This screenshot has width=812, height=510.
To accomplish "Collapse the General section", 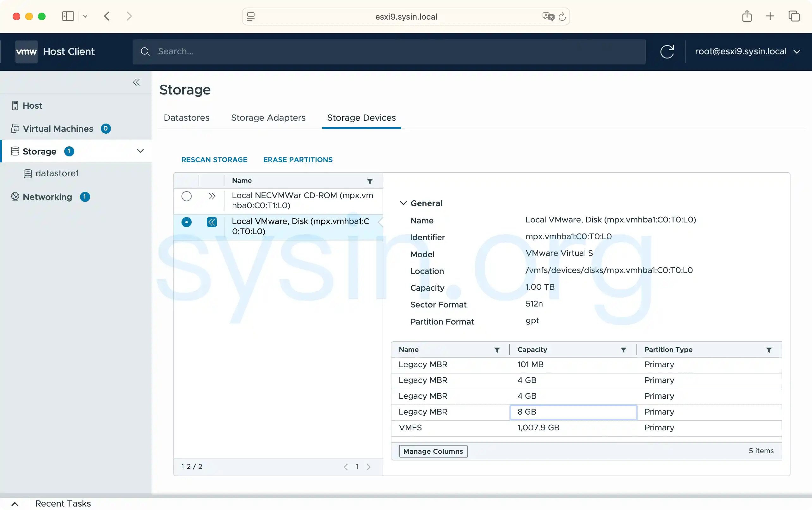I will 403,203.
